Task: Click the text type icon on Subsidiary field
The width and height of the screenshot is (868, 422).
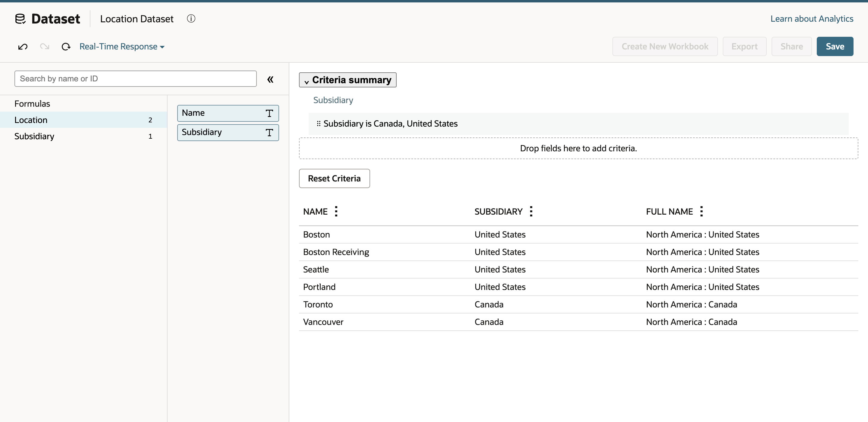Action: (x=269, y=132)
